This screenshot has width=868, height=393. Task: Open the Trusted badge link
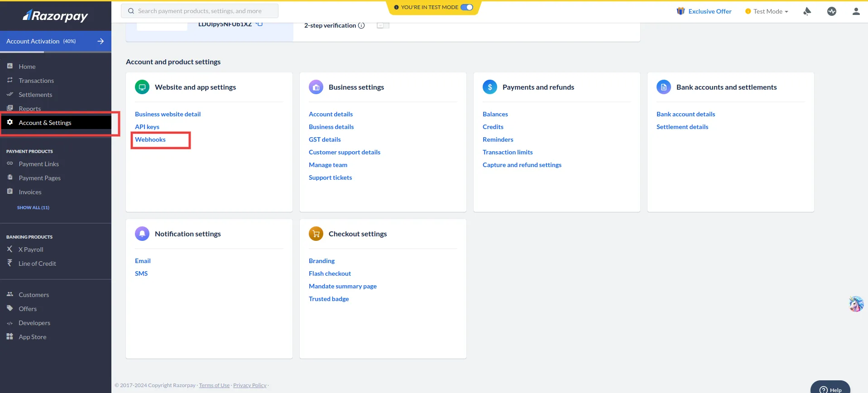[329, 299]
